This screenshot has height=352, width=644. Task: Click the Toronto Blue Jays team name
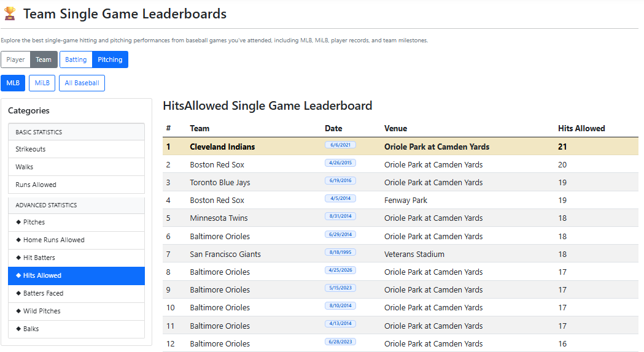tap(220, 183)
